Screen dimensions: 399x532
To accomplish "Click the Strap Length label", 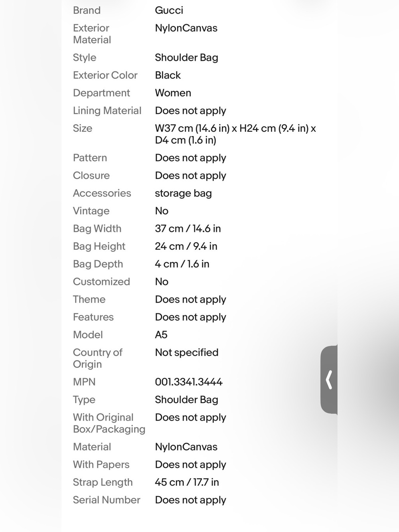I will click(x=103, y=482).
